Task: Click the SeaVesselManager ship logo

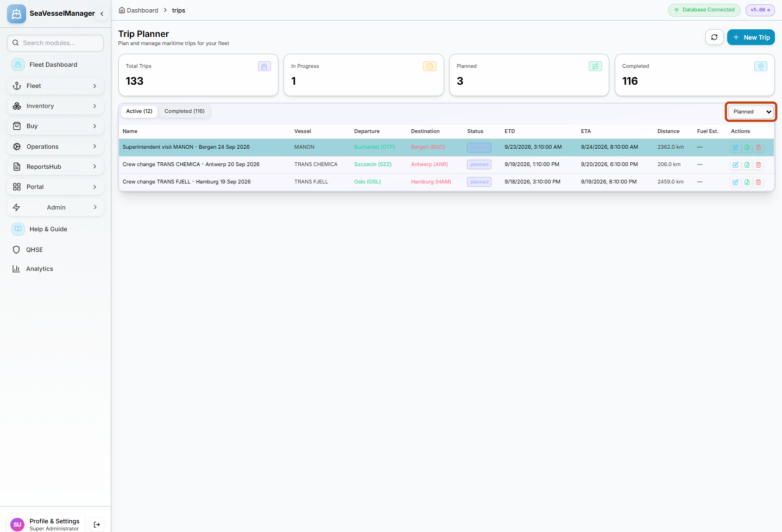Action: click(16, 14)
